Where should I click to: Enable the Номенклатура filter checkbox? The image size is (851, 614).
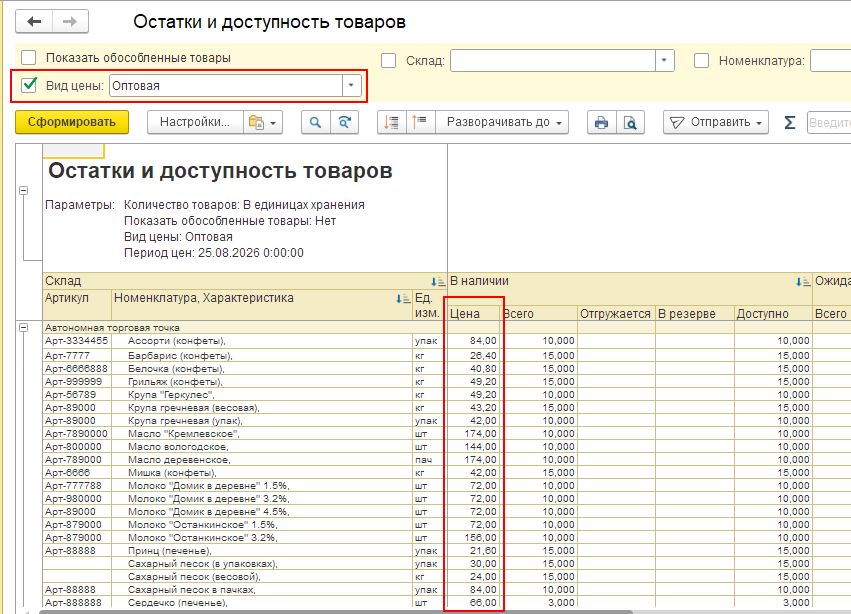701,60
